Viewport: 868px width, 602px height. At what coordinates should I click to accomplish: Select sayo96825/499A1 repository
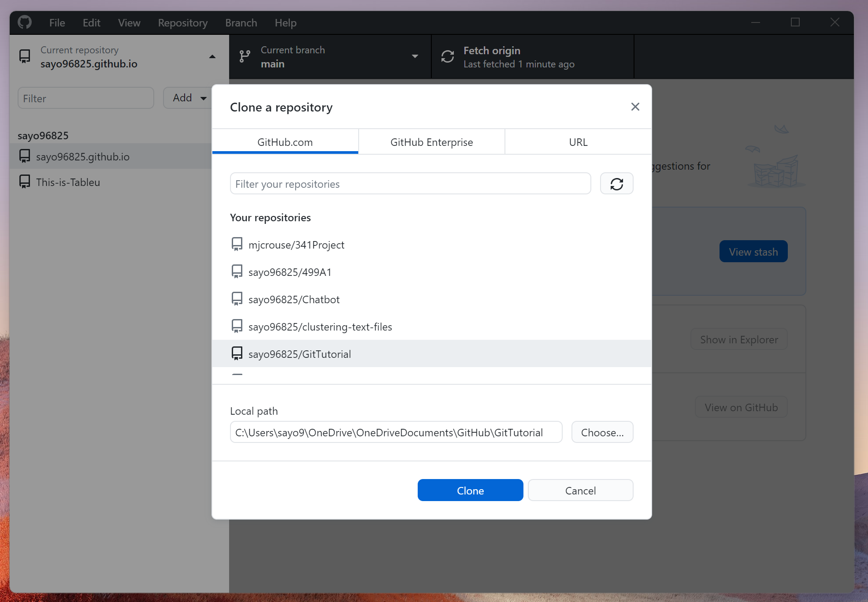[x=432, y=272]
